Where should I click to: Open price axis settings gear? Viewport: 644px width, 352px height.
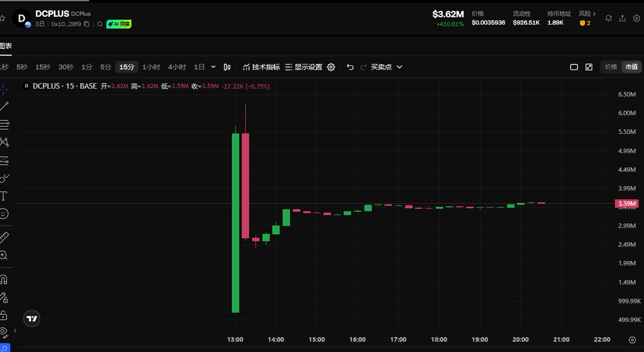pyautogui.click(x=632, y=340)
